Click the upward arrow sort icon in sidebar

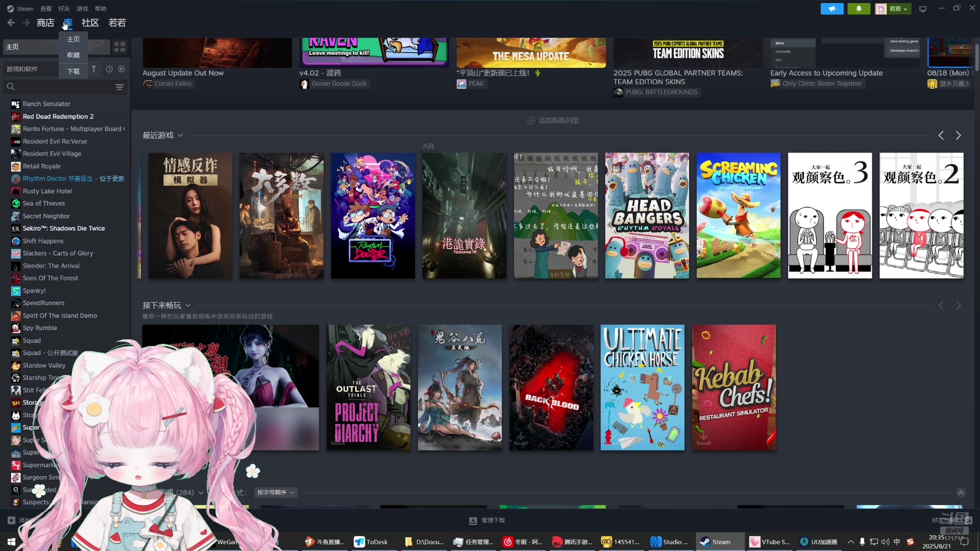pyautogui.click(x=94, y=69)
